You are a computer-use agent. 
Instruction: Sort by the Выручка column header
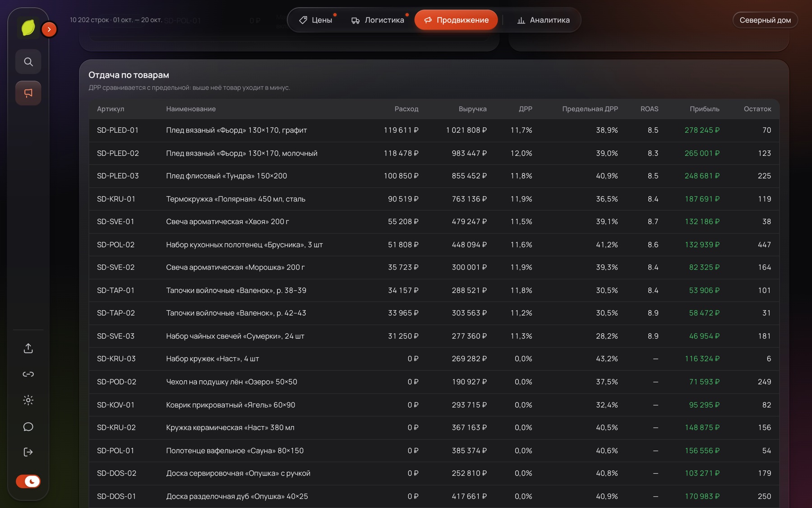coord(472,109)
